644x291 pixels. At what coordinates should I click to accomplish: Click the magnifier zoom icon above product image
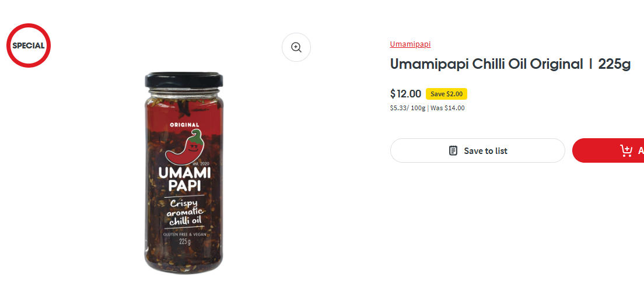(x=296, y=47)
